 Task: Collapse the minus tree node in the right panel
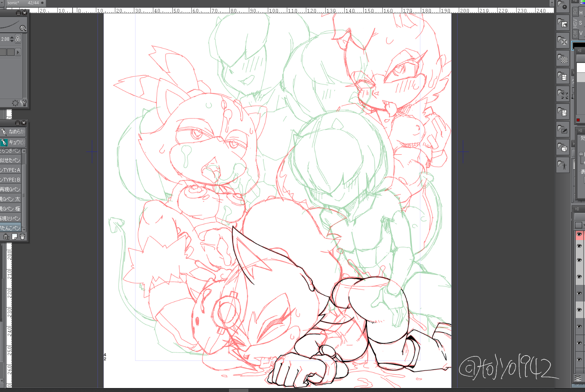click(x=581, y=154)
